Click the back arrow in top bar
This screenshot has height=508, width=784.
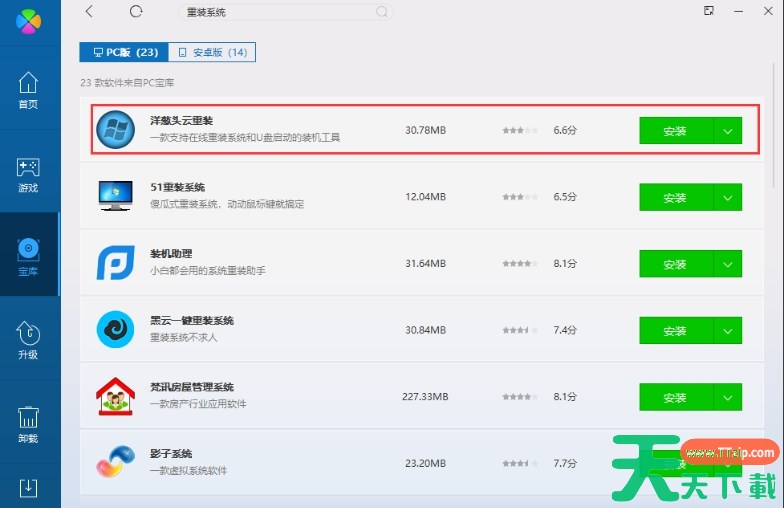(89, 11)
